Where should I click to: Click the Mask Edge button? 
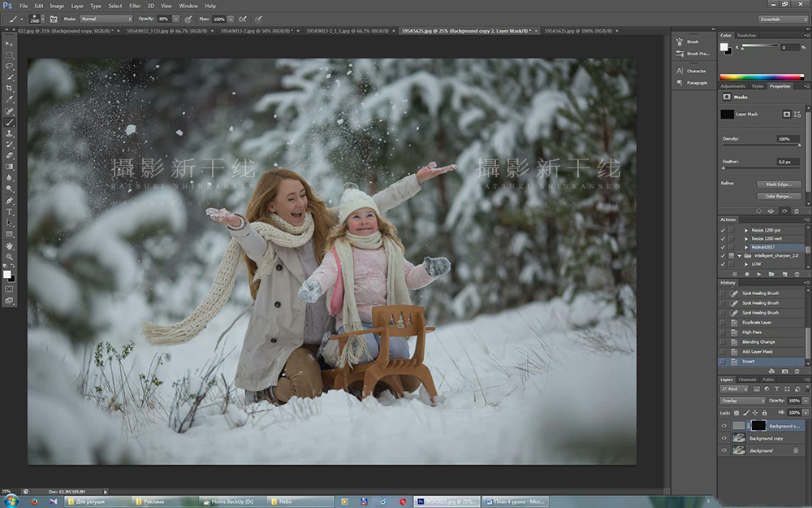(779, 185)
